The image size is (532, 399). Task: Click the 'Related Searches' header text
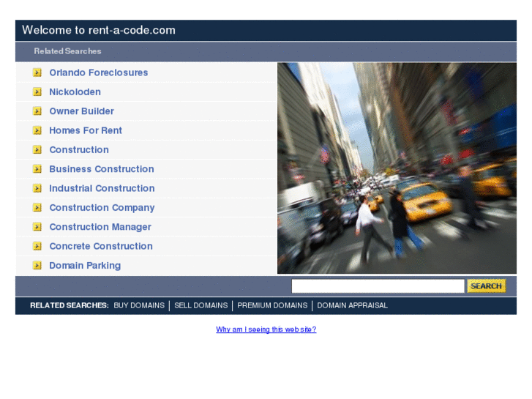coord(67,51)
